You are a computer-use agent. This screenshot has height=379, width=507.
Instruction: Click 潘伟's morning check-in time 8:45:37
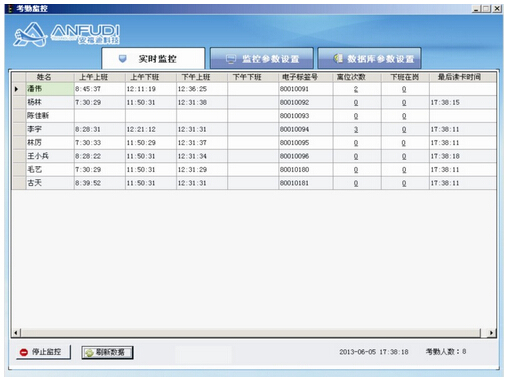point(88,89)
